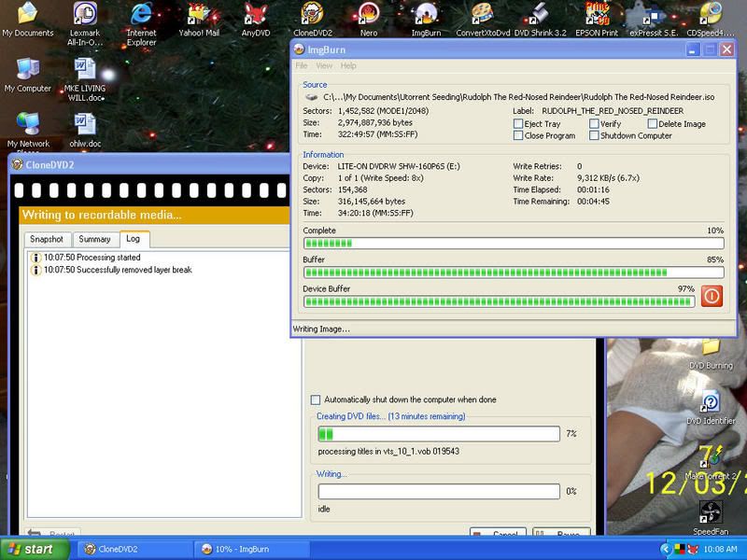
Task: Open the Windows Start menu
Action: click(35, 549)
